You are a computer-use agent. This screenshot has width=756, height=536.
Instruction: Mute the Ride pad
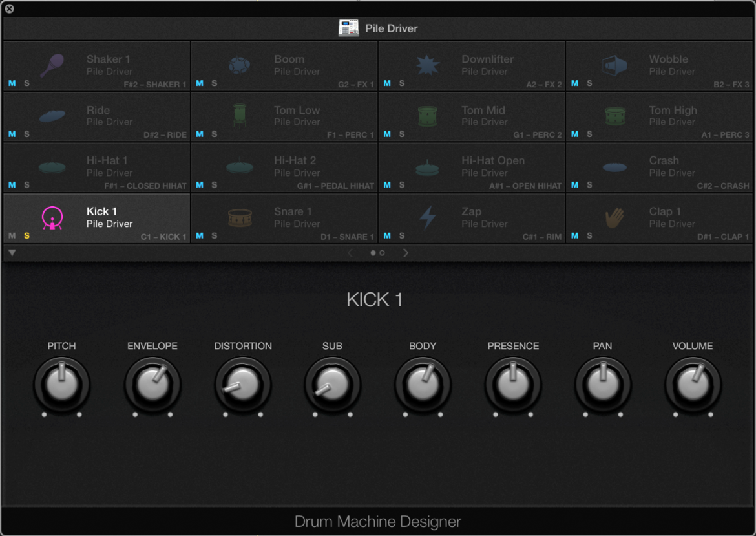tap(12, 134)
